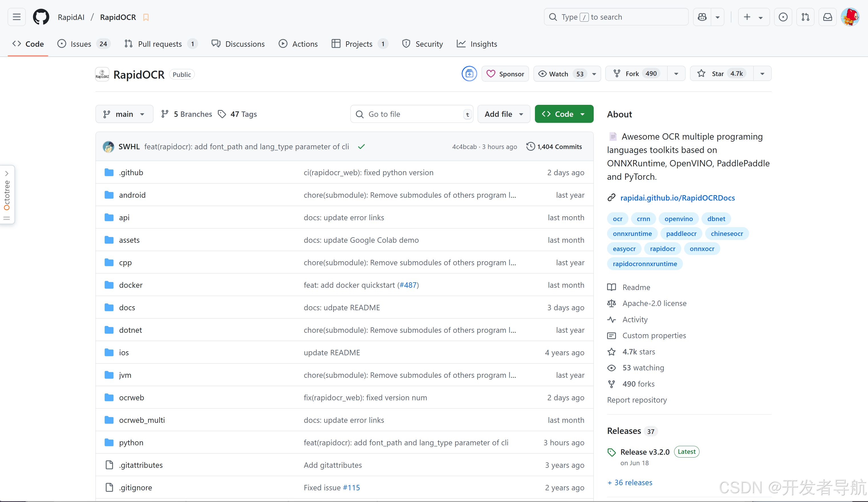View + 36 releases link
This screenshot has width=868, height=502.
tap(630, 483)
